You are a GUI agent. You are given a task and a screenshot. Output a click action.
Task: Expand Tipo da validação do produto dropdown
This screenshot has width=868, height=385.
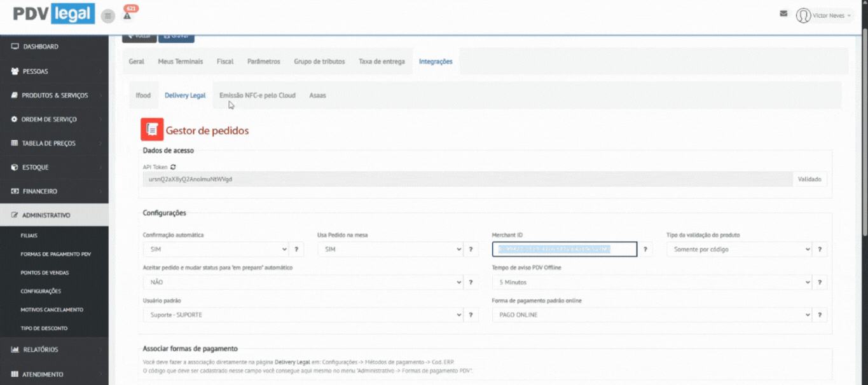coord(740,250)
